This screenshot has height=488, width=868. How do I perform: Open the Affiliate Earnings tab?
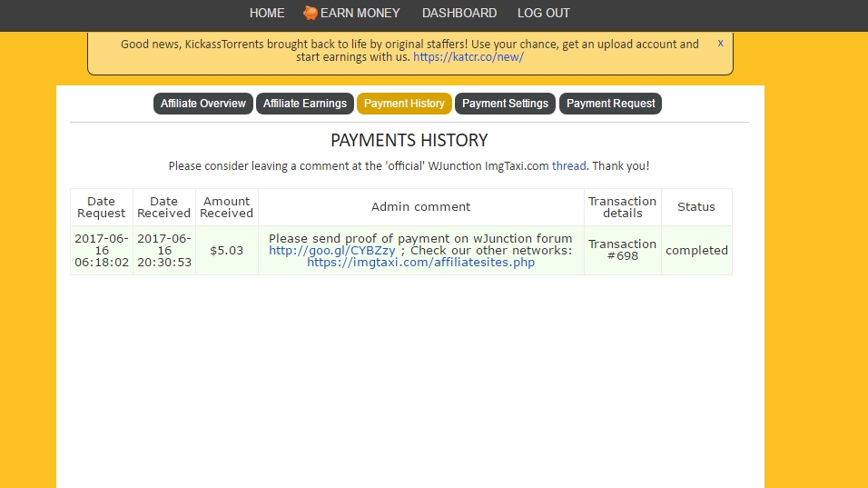pyautogui.click(x=305, y=104)
